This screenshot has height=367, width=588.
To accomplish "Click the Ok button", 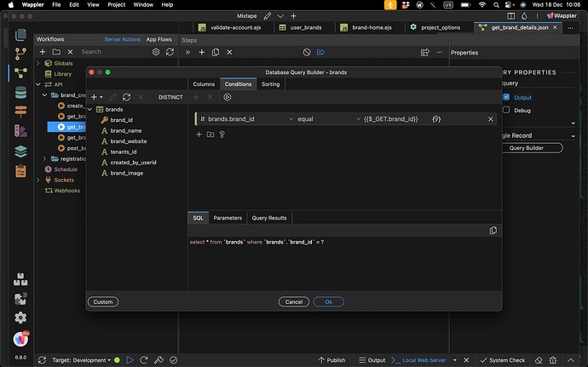I will (328, 301).
